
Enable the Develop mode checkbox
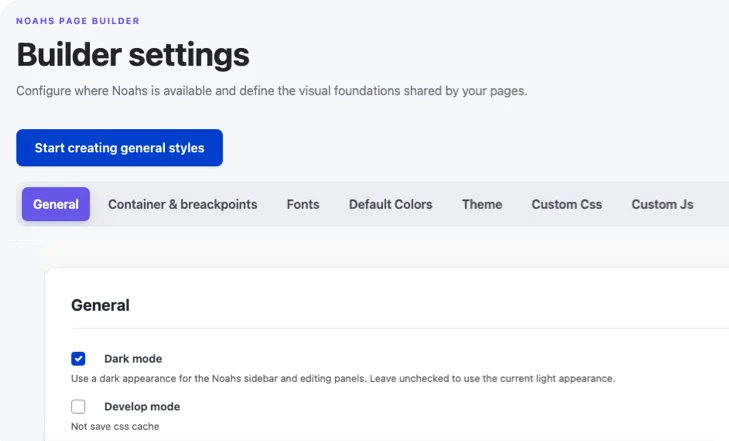click(x=78, y=407)
